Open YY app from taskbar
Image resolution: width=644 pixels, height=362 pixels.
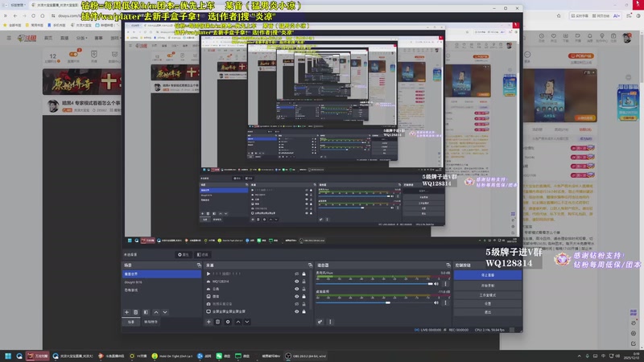click(138, 356)
